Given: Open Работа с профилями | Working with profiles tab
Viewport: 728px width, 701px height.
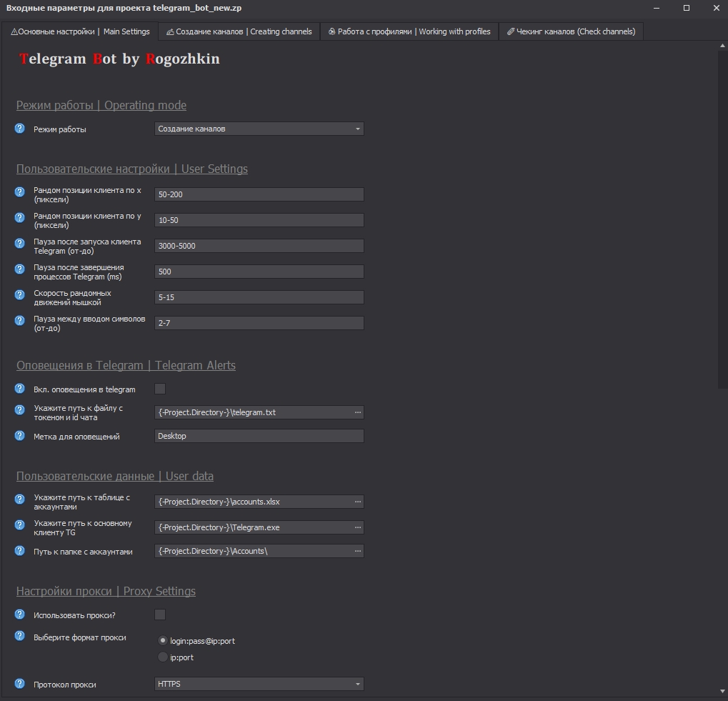Looking at the screenshot, I should point(409,31).
